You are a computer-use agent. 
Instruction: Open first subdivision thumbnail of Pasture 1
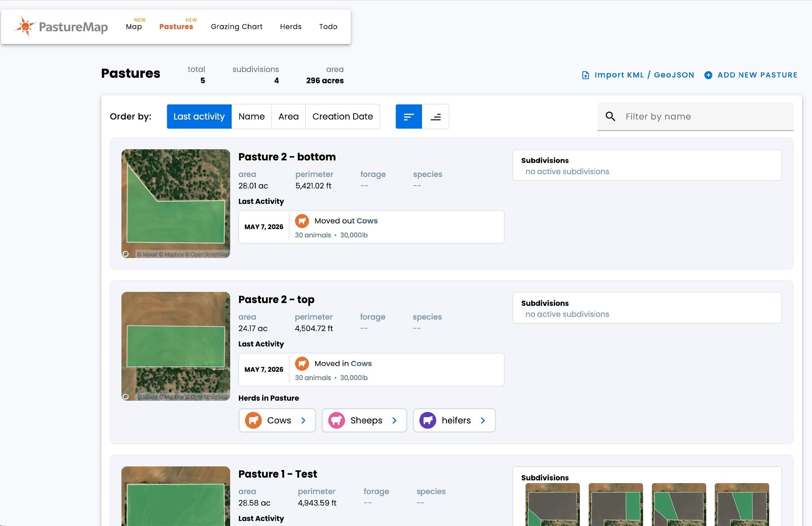(553, 505)
